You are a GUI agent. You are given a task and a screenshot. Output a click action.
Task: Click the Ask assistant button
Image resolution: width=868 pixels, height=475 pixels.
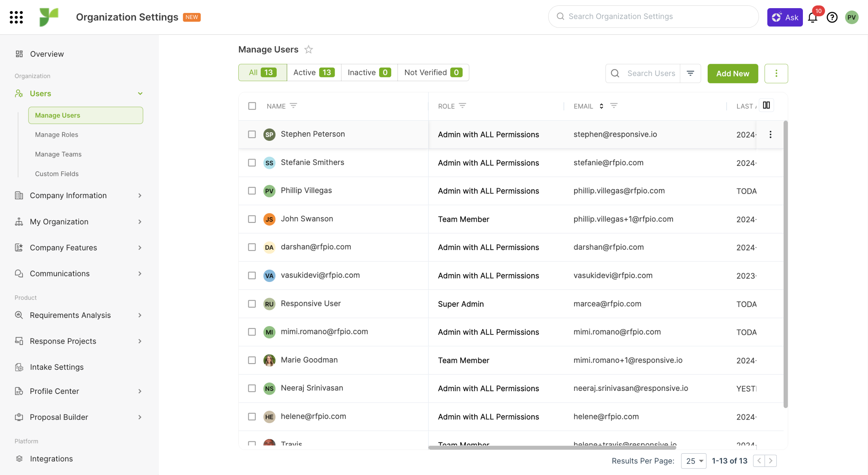785,17
